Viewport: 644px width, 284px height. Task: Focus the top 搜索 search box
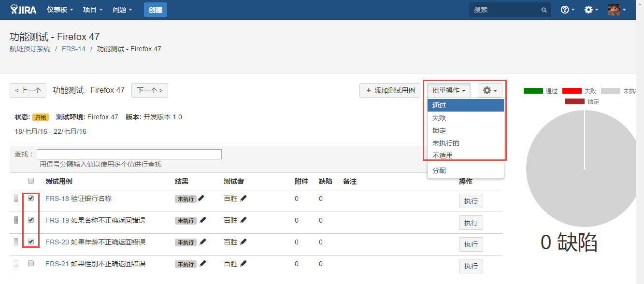510,10
